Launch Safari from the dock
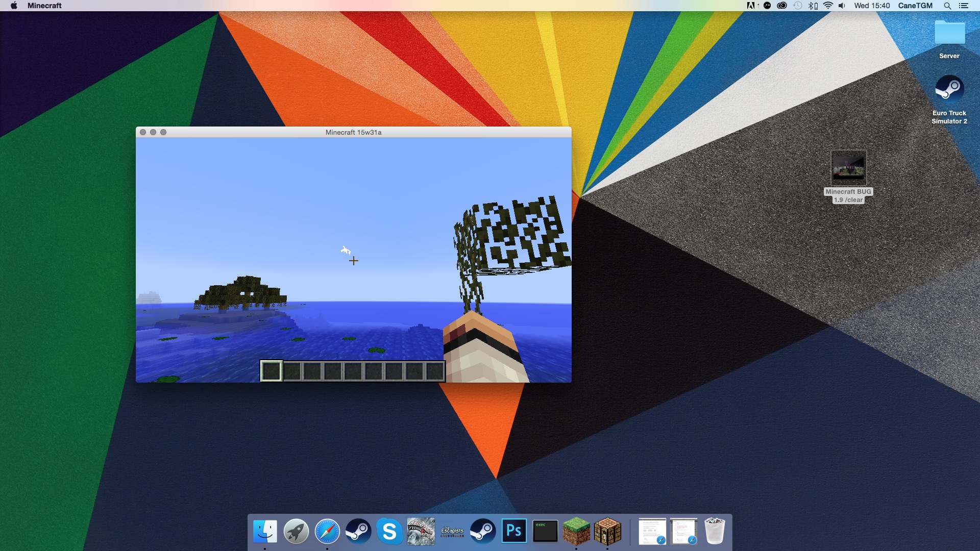Screen dimensions: 980x551 [327, 532]
